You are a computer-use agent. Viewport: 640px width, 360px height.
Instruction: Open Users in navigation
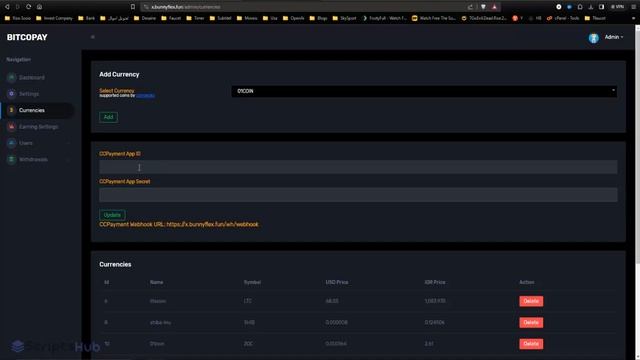pyautogui.click(x=26, y=143)
